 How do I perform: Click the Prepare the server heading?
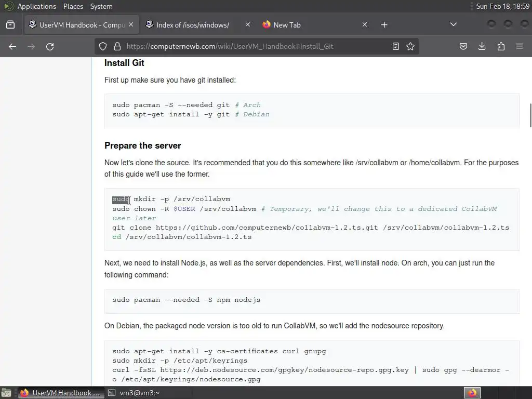point(142,145)
